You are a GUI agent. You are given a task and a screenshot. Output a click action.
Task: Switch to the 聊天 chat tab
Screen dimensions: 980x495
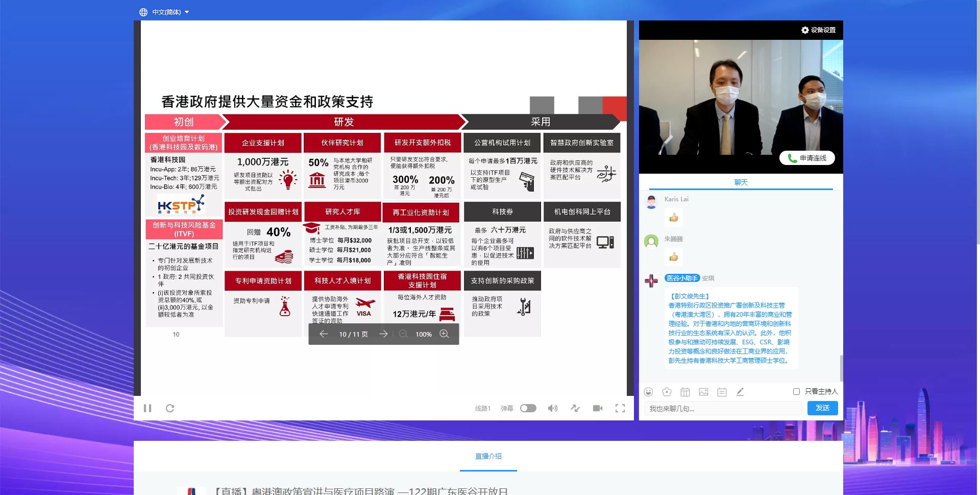[741, 182]
